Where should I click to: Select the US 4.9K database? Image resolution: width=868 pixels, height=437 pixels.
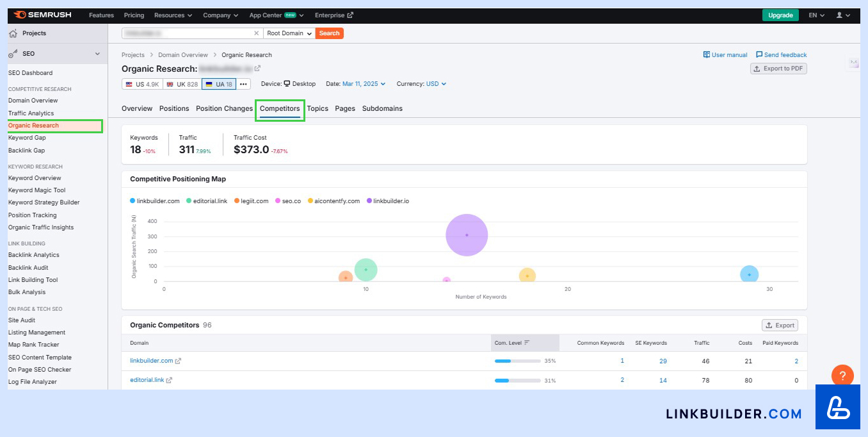point(142,84)
